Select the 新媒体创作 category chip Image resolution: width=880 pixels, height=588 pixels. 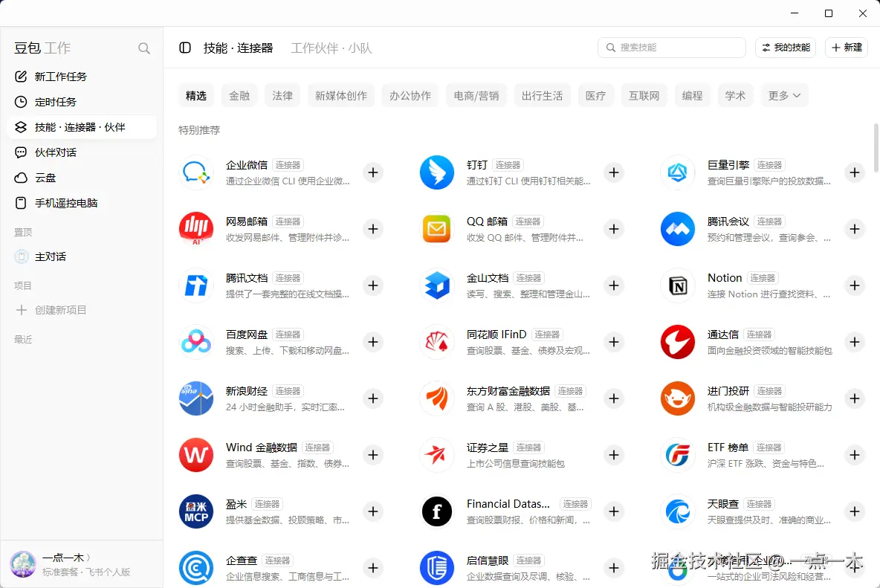coord(340,95)
